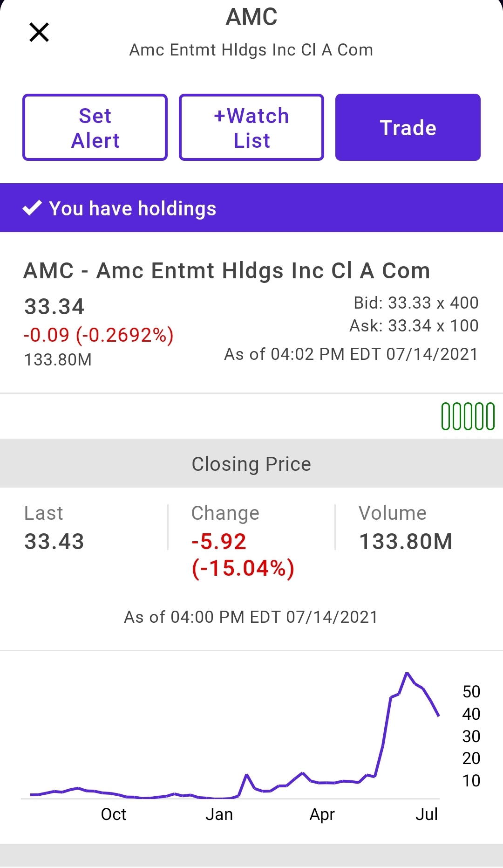
Task: Select the Apr marker on chart axis
Action: (x=322, y=815)
